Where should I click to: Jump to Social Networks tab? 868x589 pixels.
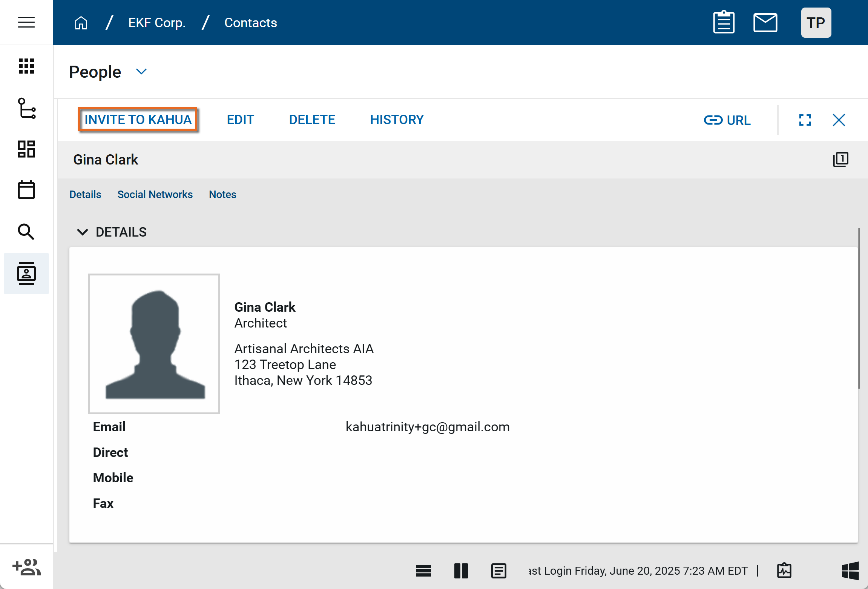(x=155, y=194)
